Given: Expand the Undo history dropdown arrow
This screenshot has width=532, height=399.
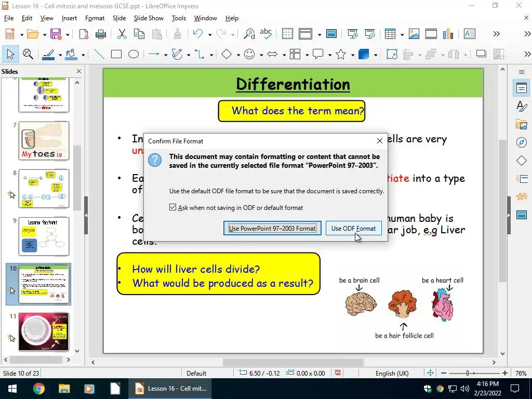Looking at the screenshot, I should (x=210, y=34).
